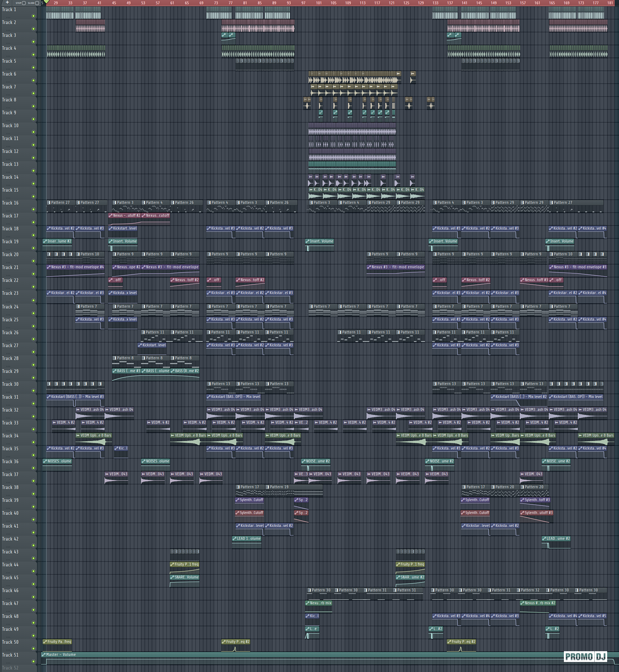The image size is (619, 672).
Task: Mute Track 51 with its green LED
Action: (34, 661)
